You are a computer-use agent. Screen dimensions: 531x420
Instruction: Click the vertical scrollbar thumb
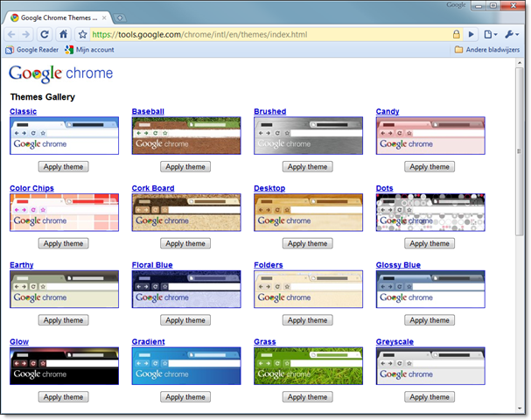point(519,151)
